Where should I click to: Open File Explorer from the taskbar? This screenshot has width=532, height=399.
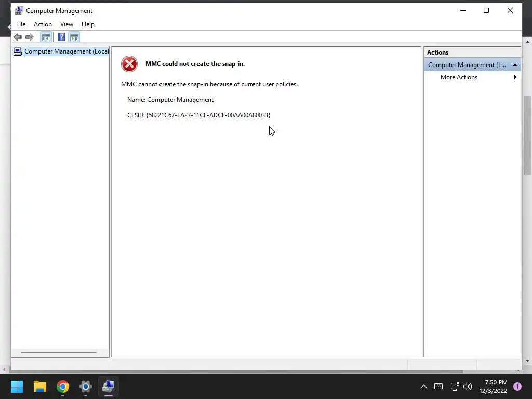point(39,387)
